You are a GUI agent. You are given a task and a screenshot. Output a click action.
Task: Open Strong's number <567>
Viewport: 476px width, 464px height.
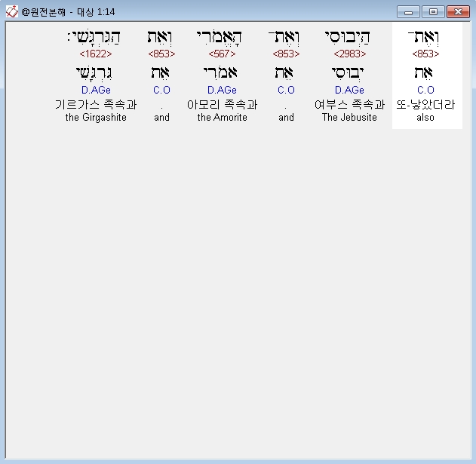pyautogui.click(x=222, y=54)
